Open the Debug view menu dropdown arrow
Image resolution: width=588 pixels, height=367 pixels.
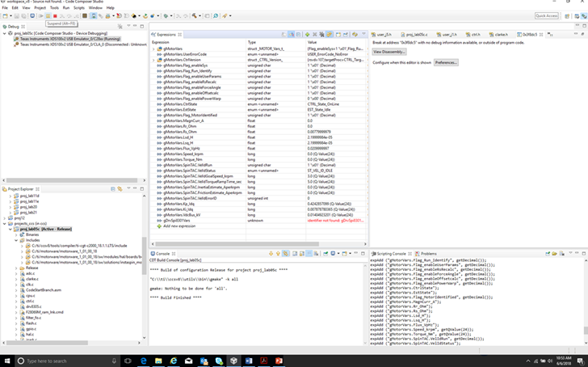(128, 26)
